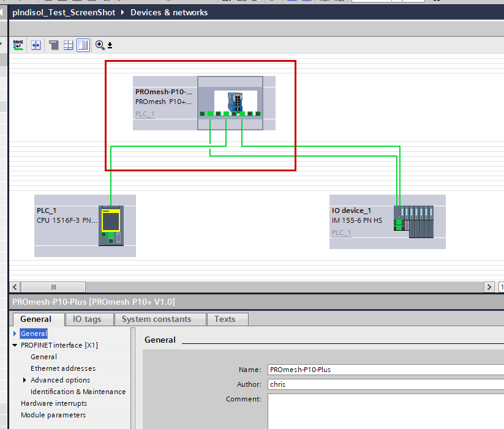Click the breadcrumb separator arrow
The width and height of the screenshot is (504, 429).
pyautogui.click(x=122, y=12)
